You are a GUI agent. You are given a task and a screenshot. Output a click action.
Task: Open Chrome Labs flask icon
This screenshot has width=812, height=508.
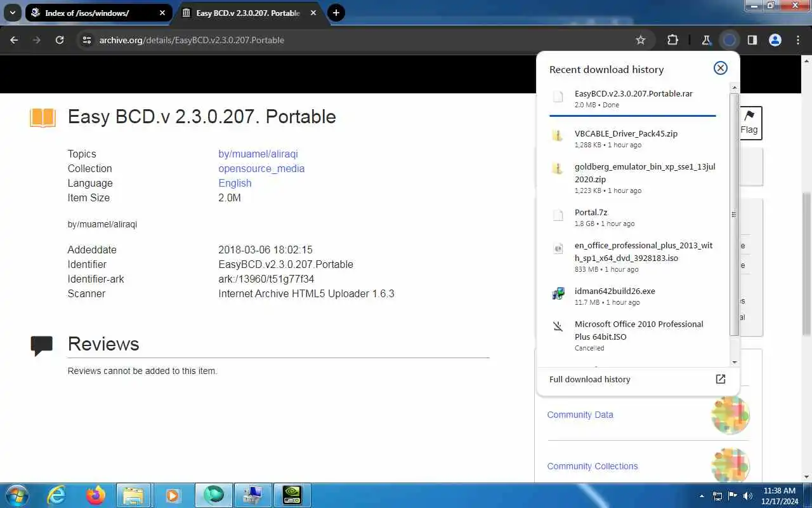(x=706, y=40)
